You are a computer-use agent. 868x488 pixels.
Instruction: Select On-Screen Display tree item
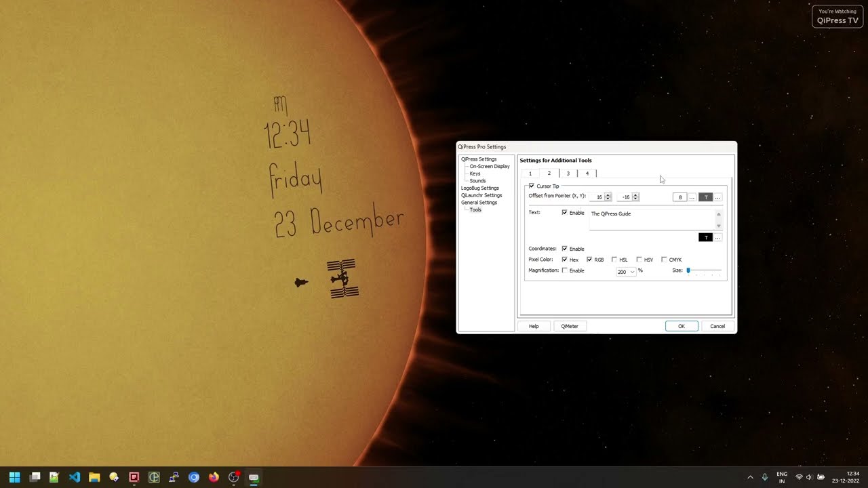point(490,167)
